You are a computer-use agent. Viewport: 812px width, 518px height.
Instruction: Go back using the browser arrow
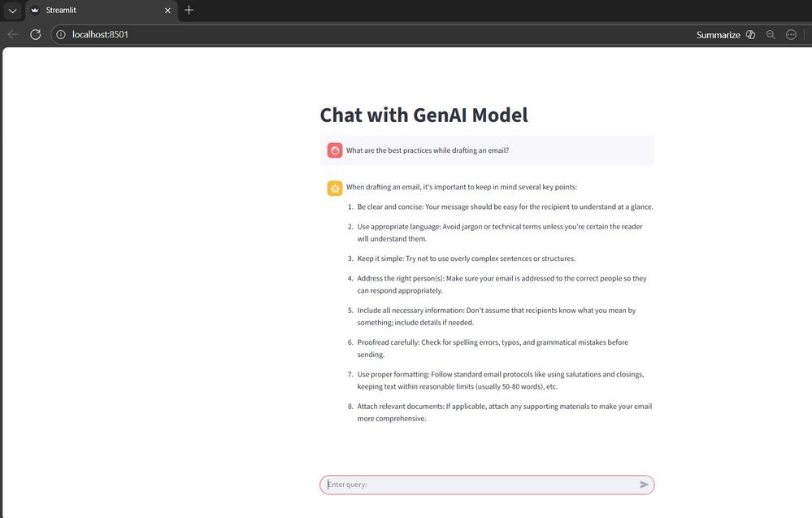[x=12, y=34]
